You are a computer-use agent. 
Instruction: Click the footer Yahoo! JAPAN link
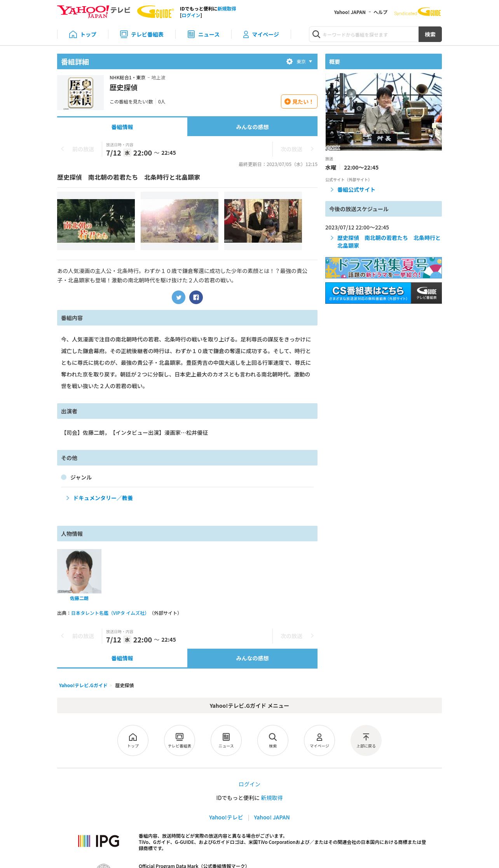[x=272, y=817]
